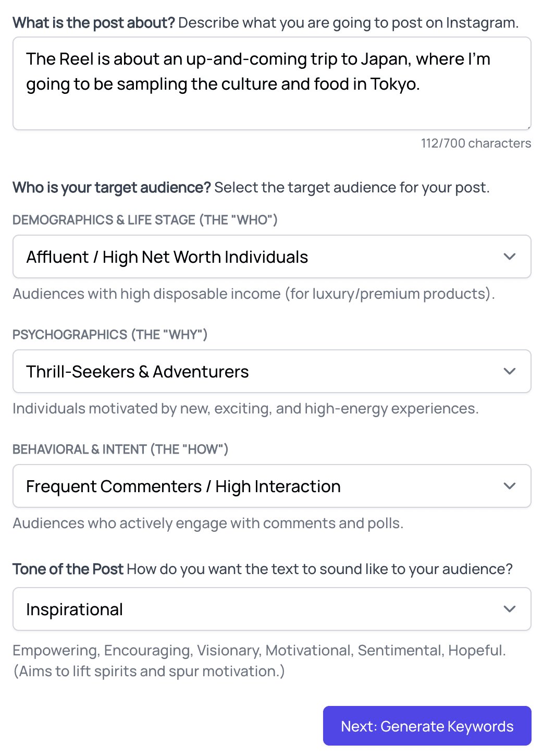The width and height of the screenshot is (543, 756).
Task: Click the Behavioral & Intent label
Action: pos(120,449)
